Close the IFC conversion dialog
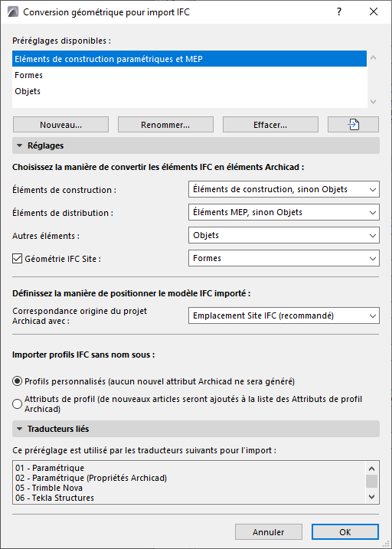The height and width of the screenshot is (549, 392). pyautogui.click(x=374, y=12)
